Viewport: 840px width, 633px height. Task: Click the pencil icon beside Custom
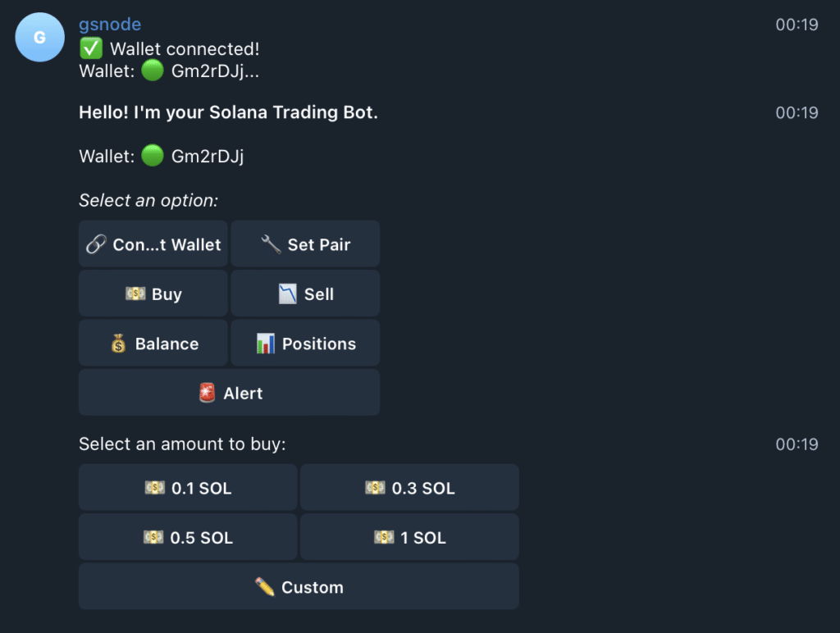(265, 587)
